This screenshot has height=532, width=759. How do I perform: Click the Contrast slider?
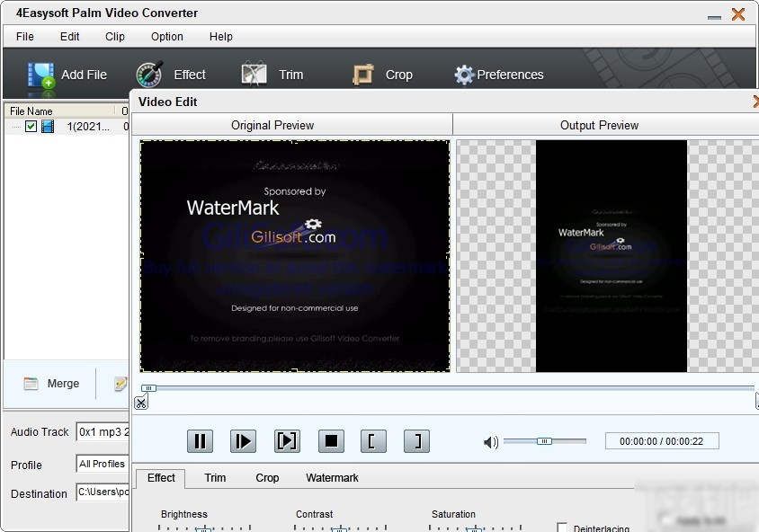pyautogui.click(x=340, y=528)
